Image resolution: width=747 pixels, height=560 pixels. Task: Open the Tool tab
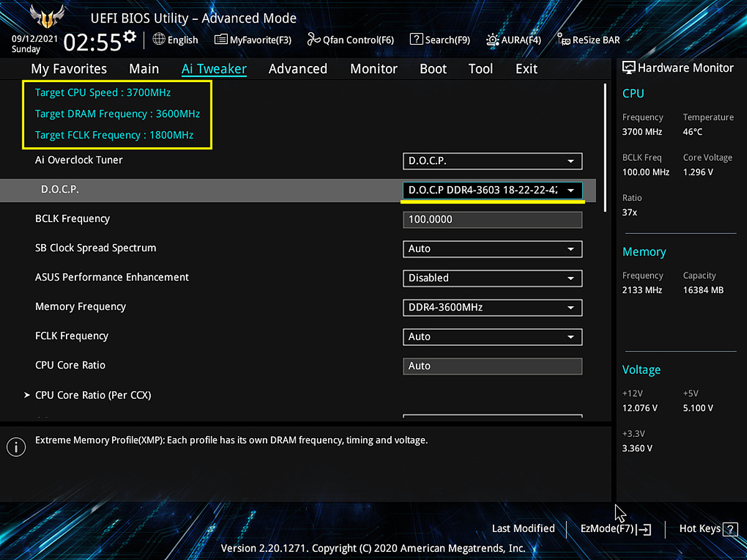(481, 69)
